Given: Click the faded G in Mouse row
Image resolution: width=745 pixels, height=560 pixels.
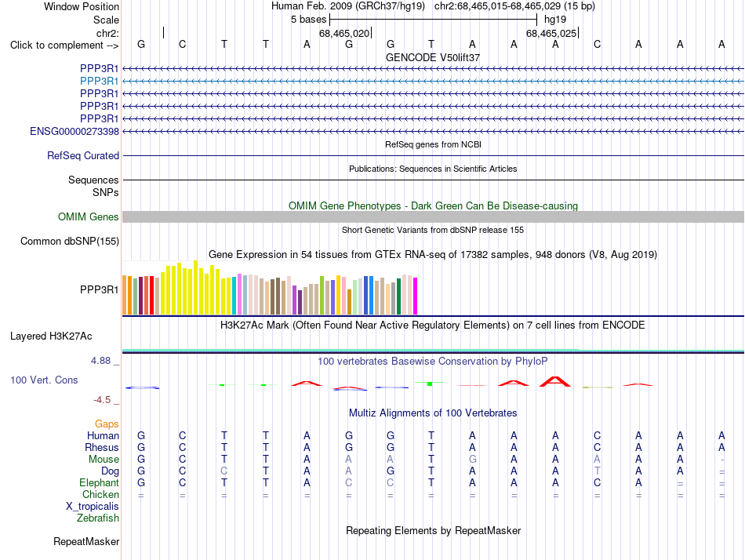Looking at the screenshot, I should [x=472, y=460].
